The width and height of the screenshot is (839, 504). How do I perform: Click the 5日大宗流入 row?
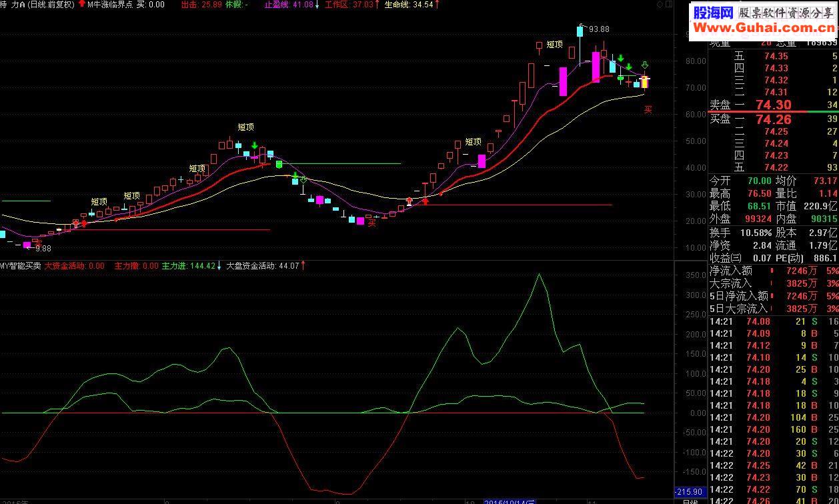tap(774, 309)
